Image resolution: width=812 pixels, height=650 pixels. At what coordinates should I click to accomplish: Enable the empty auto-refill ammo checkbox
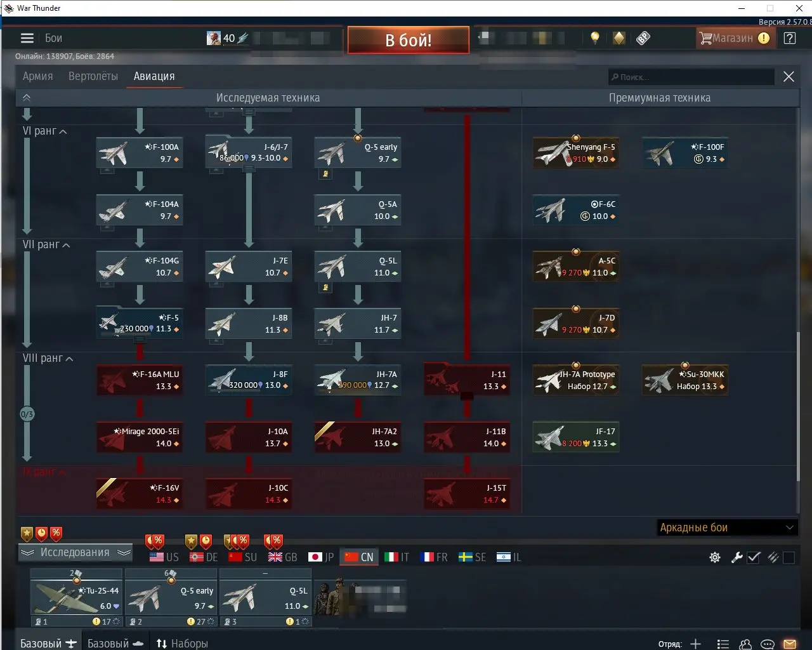tap(789, 557)
